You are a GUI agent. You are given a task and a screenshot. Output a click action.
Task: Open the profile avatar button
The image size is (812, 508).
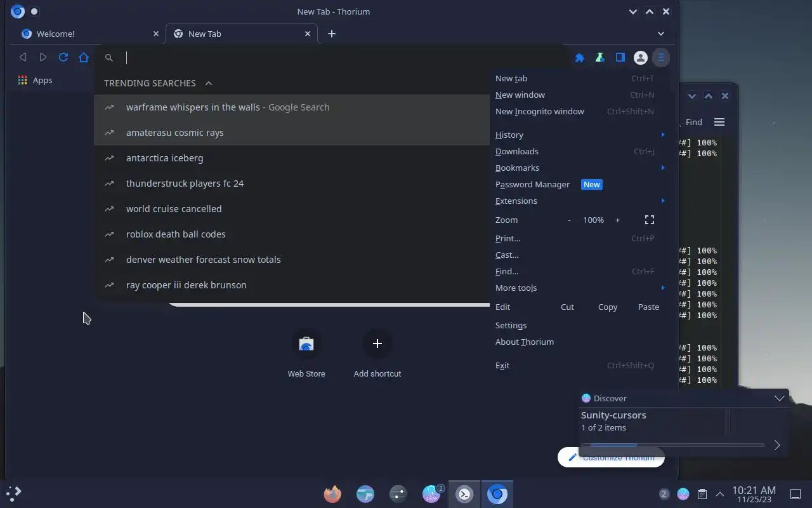[641, 58]
